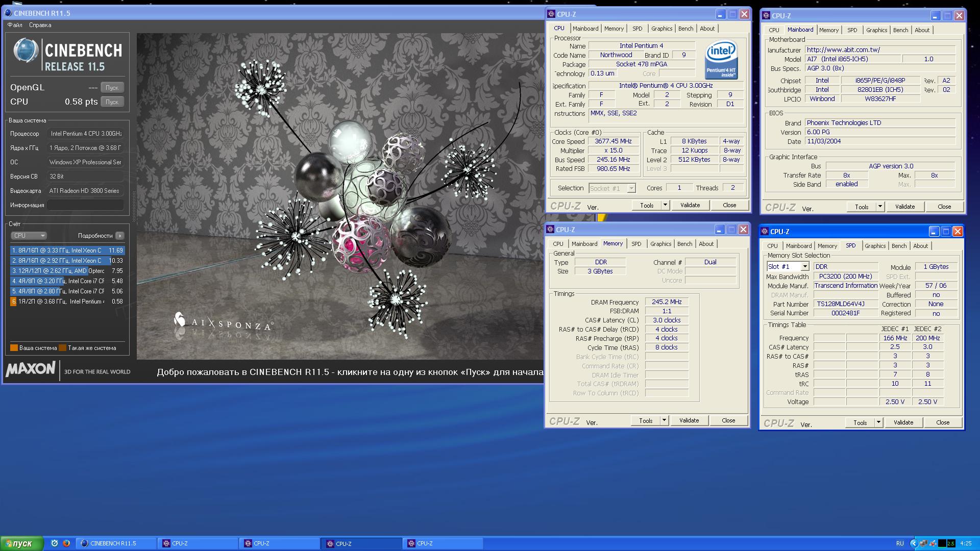This screenshot has height=551, width=980.
Task: Open Tools dropdown arrow in Memory window
Action: 664,420
